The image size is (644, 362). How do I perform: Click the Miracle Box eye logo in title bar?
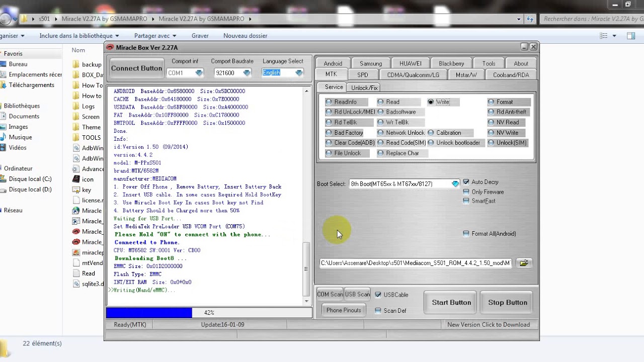[110, 47]
